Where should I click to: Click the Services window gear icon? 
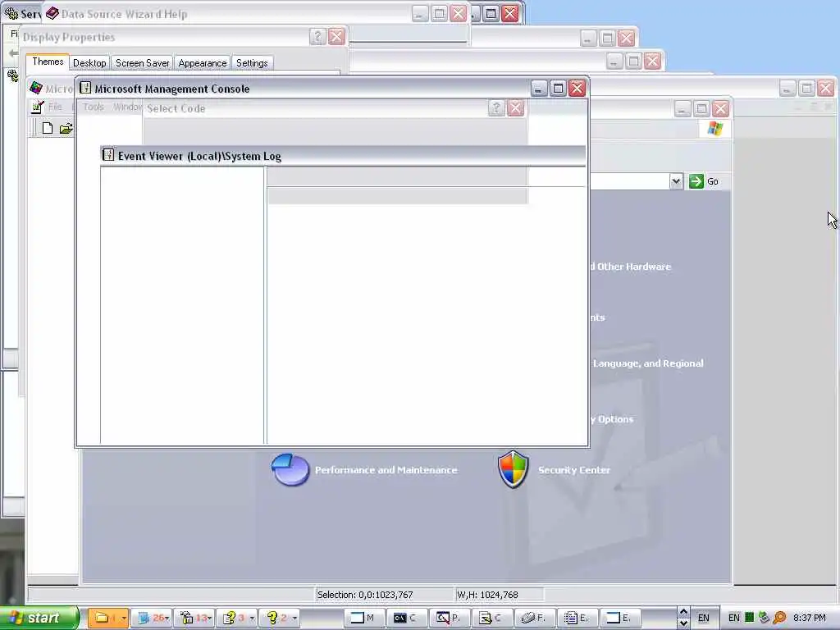[x=11, y=13]
